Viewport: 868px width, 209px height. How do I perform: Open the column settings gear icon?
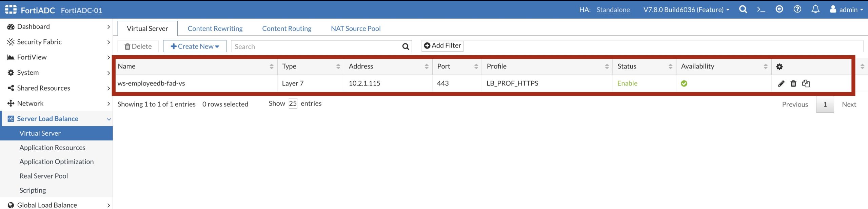point(780,67)
